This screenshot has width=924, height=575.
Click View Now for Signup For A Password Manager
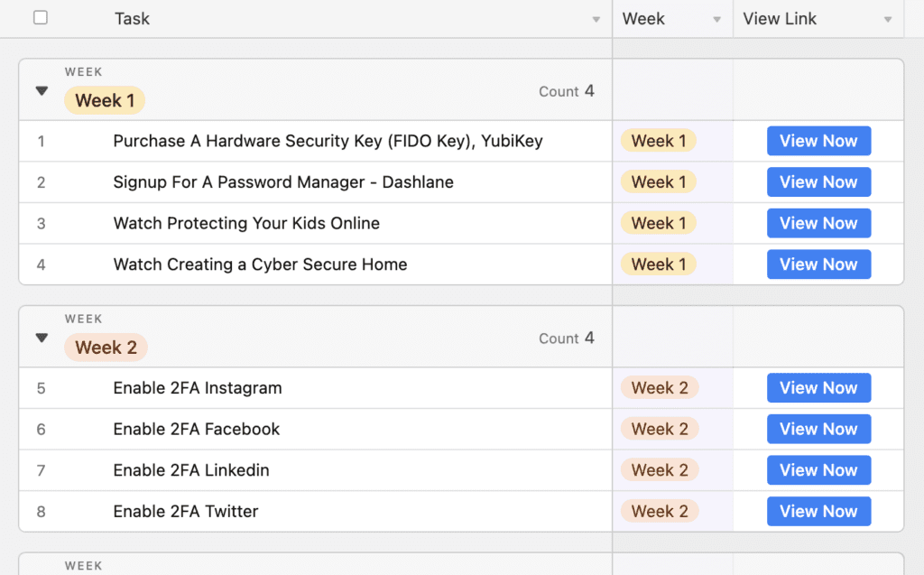[x=818, y=181]
